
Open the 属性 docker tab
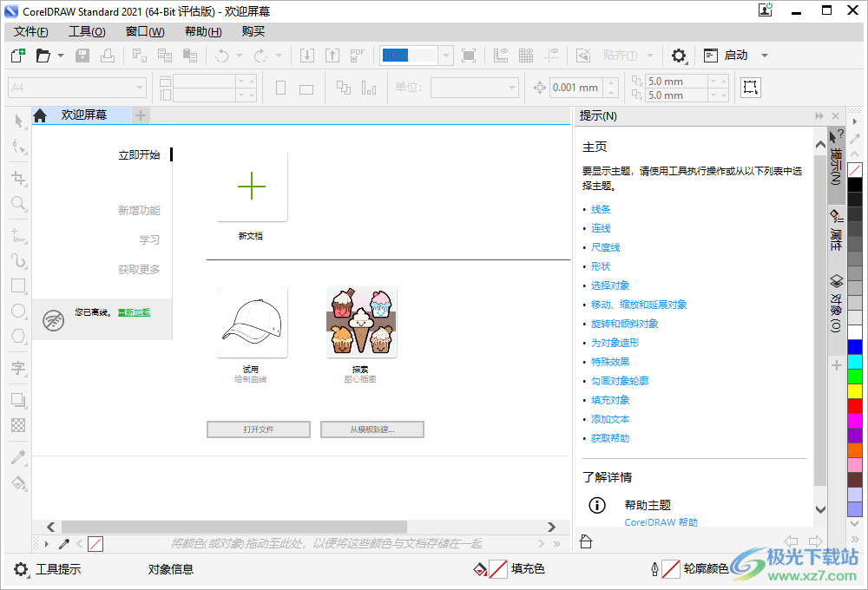(x=836, y=232)
